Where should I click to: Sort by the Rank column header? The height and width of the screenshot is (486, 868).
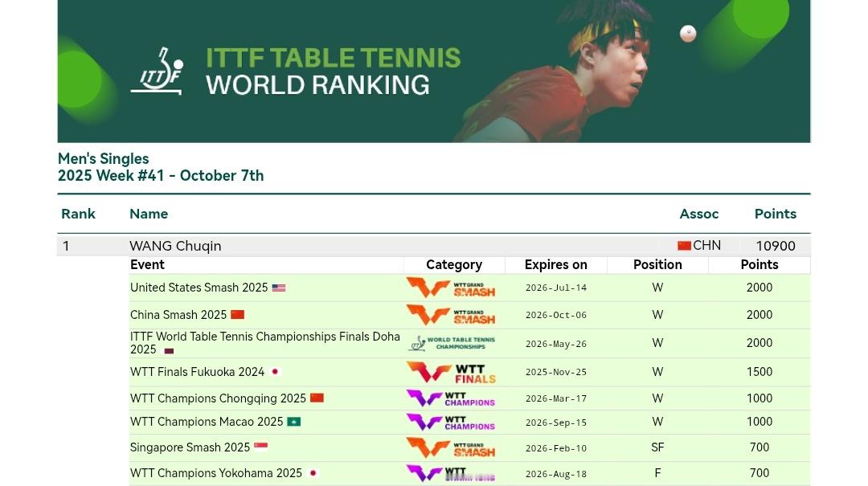click(x=78, y=214)
